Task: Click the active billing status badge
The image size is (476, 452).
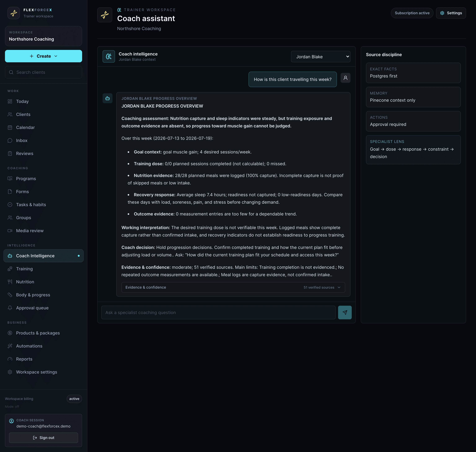Action: click(74, 399)
